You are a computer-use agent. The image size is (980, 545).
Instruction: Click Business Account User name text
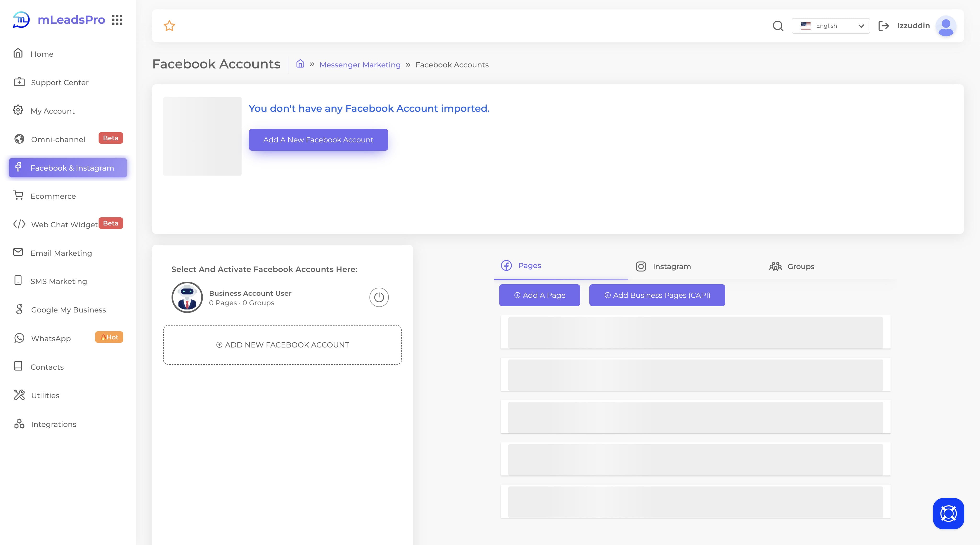tap(250, 293)
